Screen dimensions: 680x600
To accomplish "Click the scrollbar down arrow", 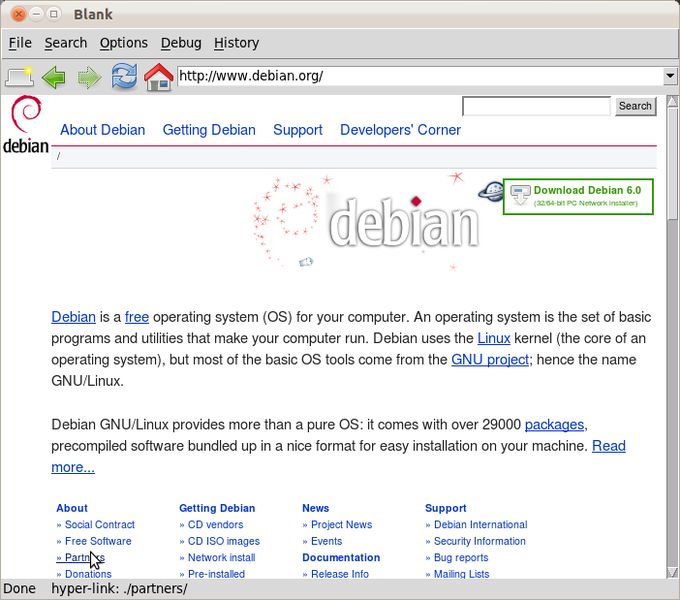I will coord(672,572).
